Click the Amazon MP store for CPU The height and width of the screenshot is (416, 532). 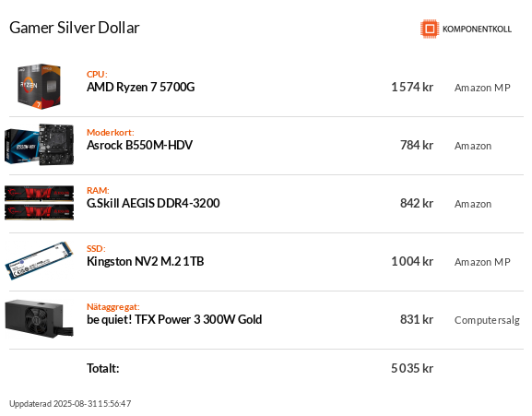coord(482,88)
